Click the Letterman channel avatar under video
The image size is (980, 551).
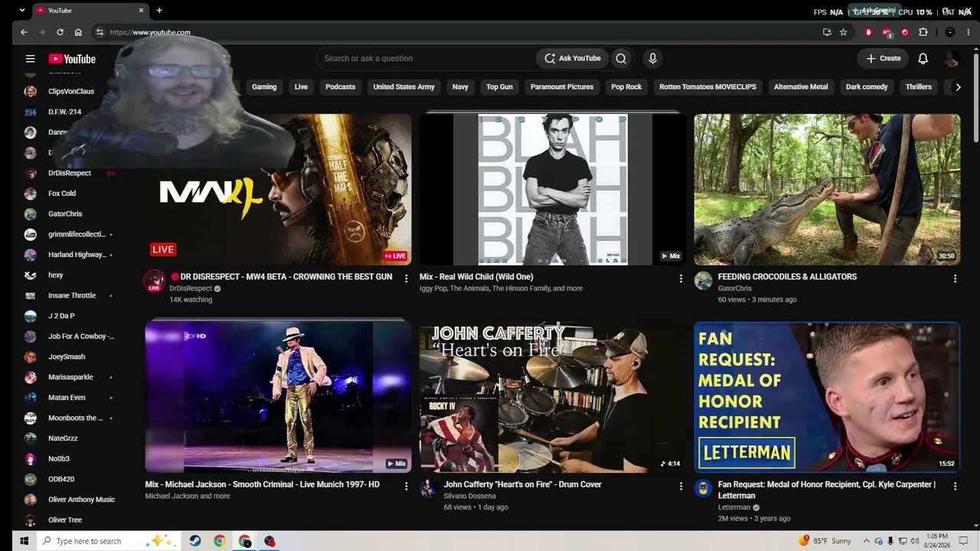[x=704, y=488]
